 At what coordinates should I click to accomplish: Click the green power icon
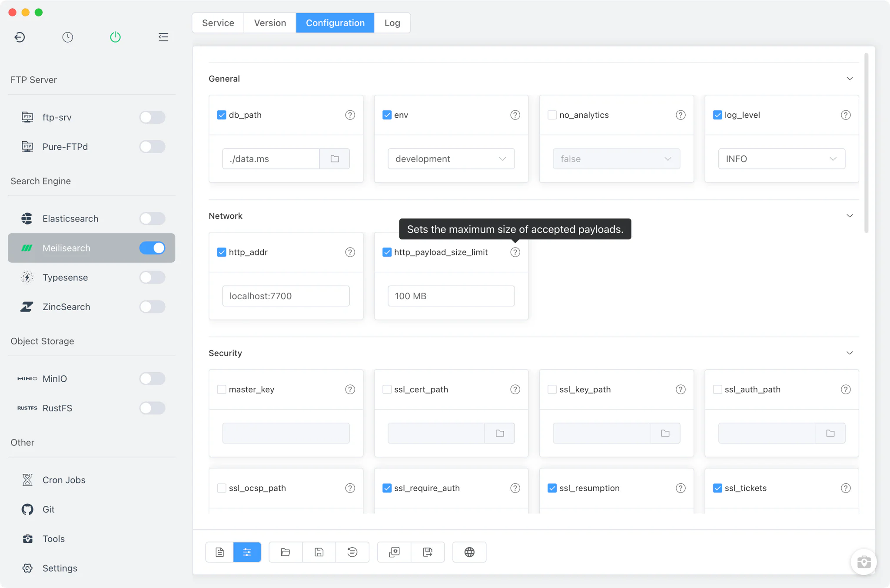coord(115,37)
